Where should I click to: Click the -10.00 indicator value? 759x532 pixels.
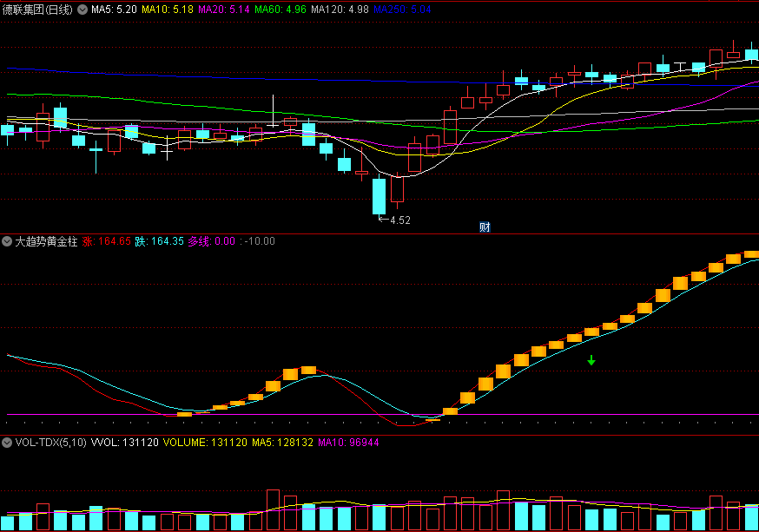260,241
